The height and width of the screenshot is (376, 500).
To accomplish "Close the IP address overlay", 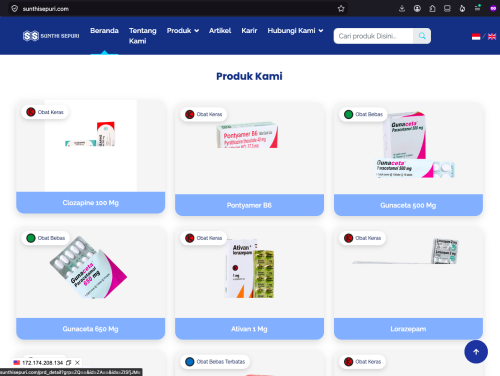I will click(77, 363).
